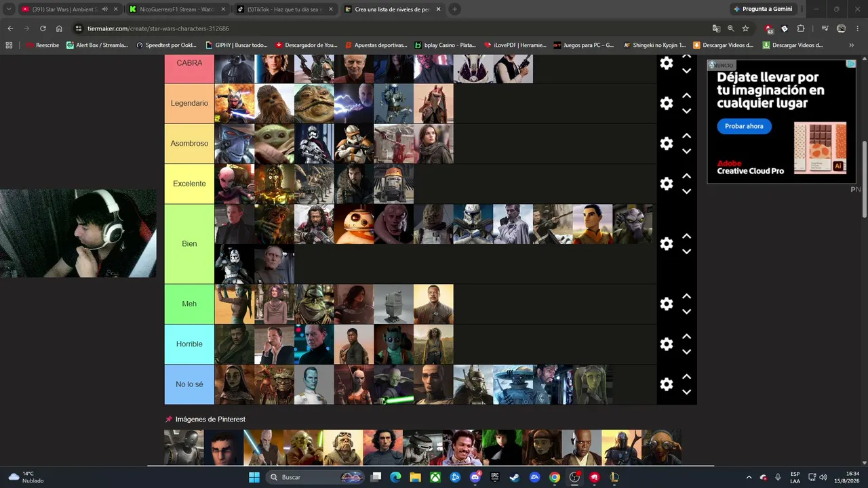This screenshot has height=488, width=868.
Task: Move the Legendario tier down
Action: 686,111
